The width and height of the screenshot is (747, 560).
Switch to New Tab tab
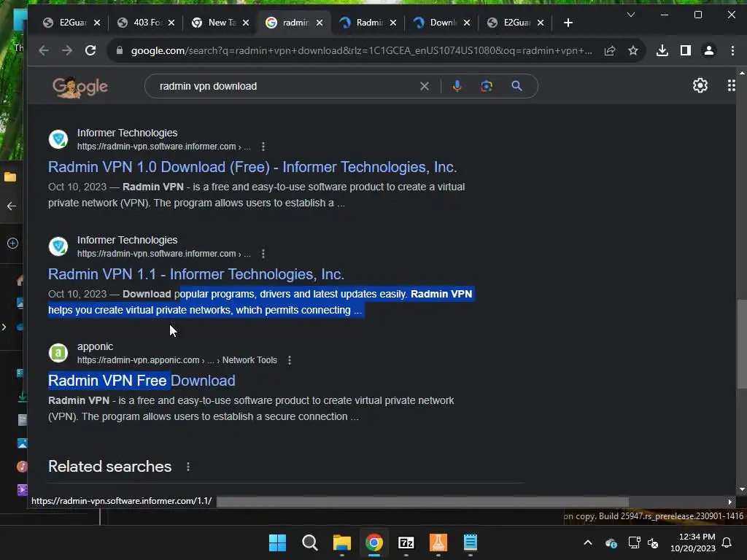[x=215, y=23]
